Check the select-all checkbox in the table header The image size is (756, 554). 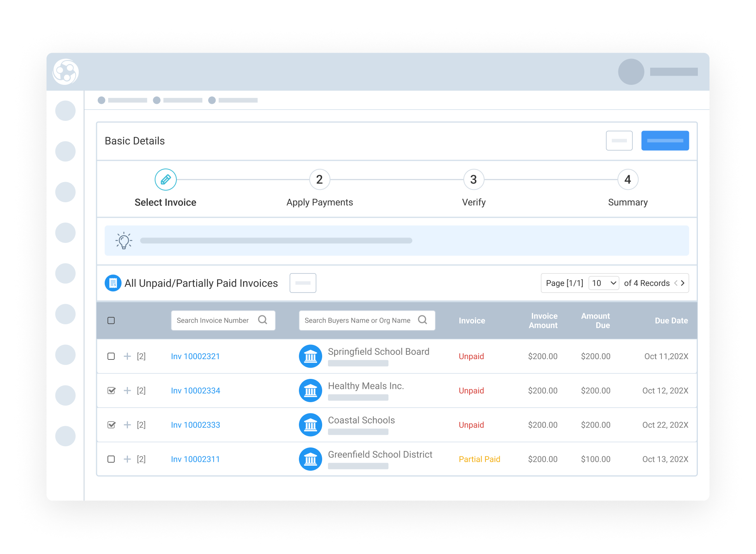pos(111,320)
